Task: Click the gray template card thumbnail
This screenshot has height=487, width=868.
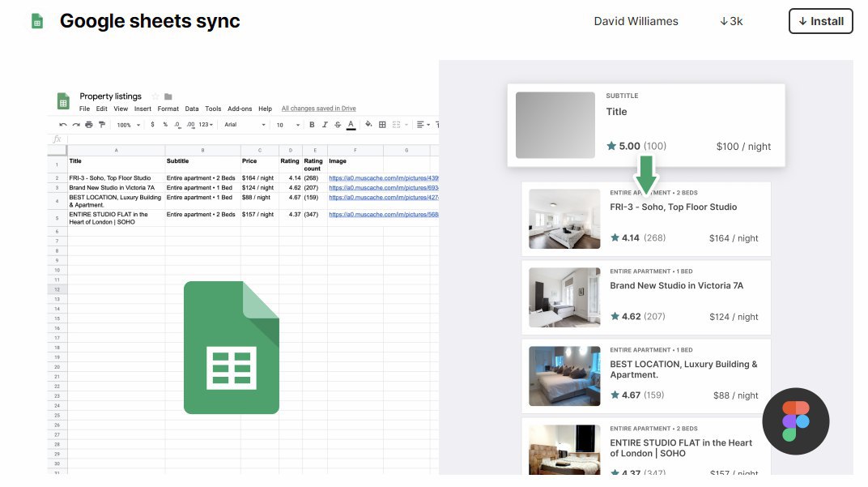Action: click(x=555, y=126)
